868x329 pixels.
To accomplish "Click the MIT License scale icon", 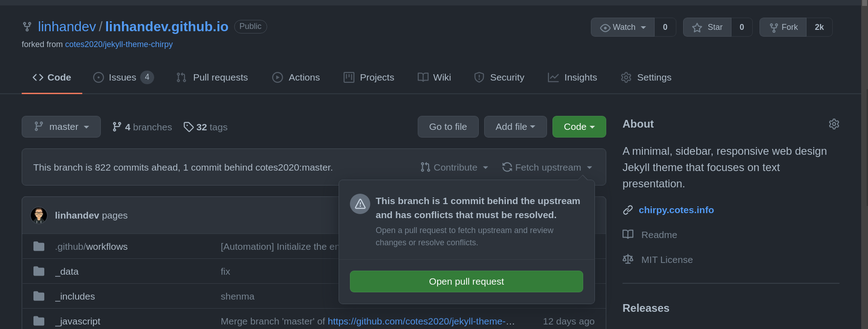I will [x=627, y=259].
